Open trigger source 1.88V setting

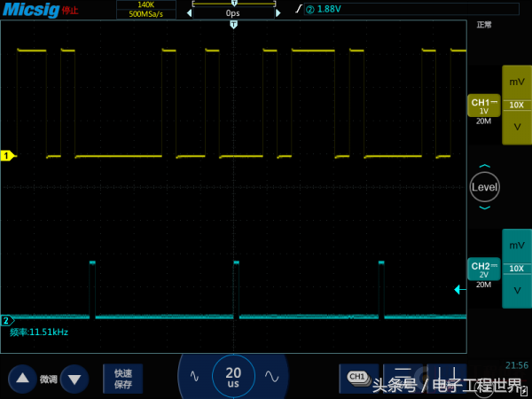[411, 9]
